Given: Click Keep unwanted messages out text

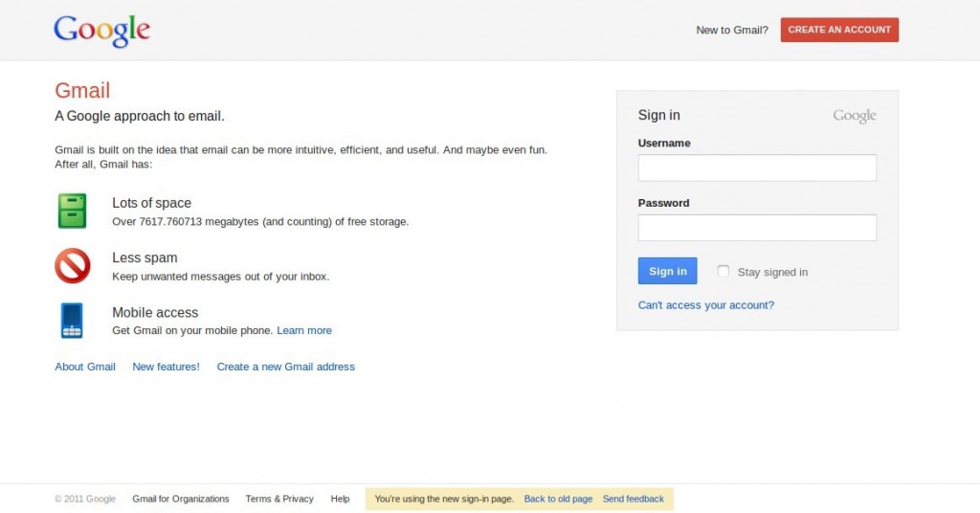Looking at the screenshot, I should point(221,277).
